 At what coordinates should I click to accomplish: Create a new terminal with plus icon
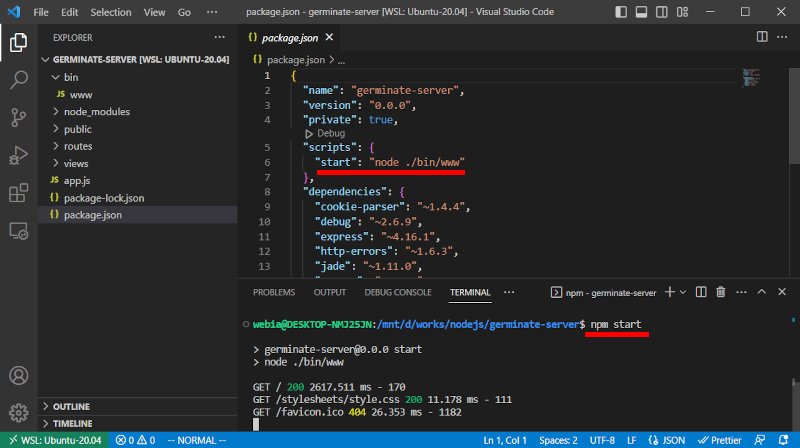(670, 292)
